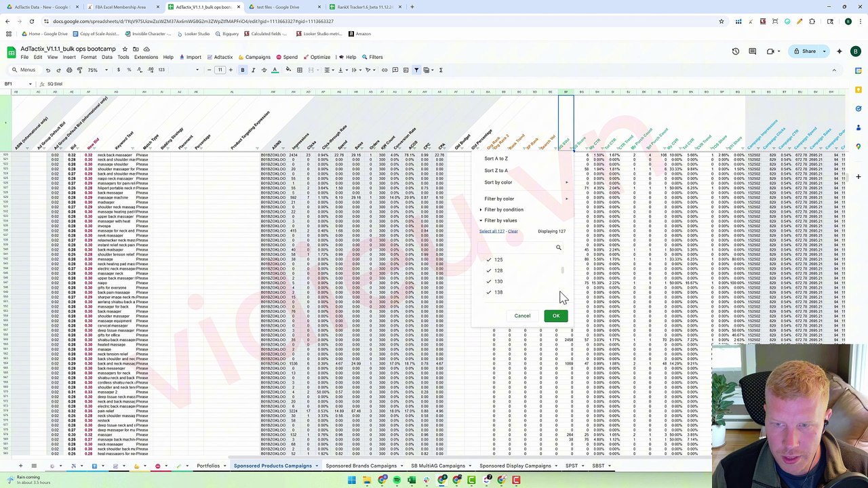
Task: Click the print icon
Action: [x=69, y=70]
